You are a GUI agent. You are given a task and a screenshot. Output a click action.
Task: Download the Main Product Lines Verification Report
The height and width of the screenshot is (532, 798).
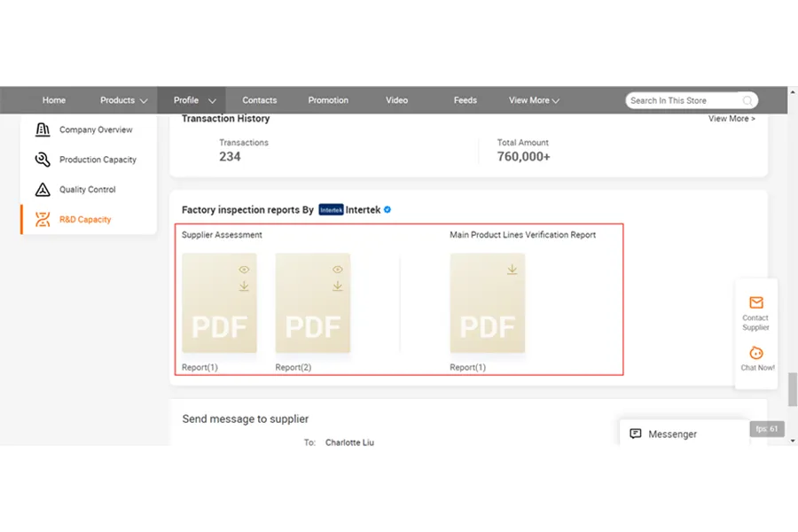(x=512, y=270)
